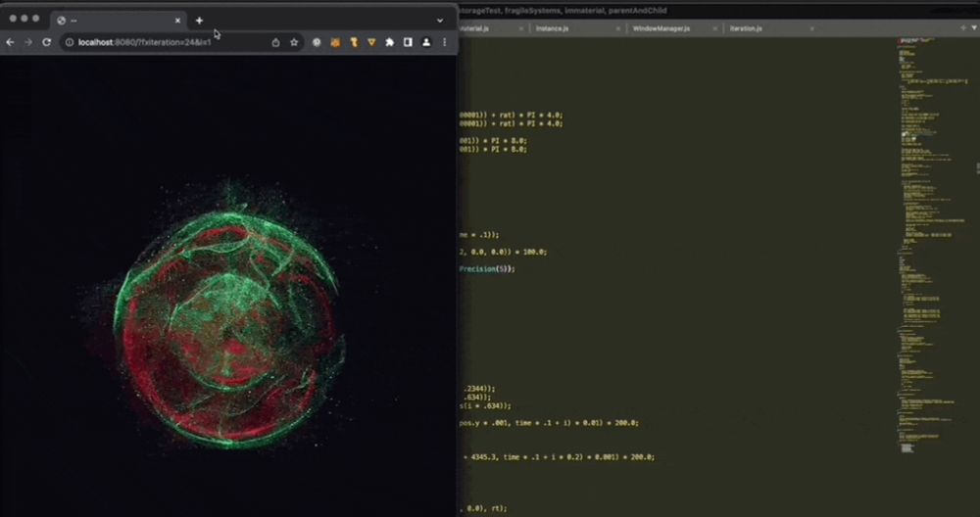Viewport: 980px width, 517px height.
Task: Add a new editor tab with plus
Action: [963, 28]
